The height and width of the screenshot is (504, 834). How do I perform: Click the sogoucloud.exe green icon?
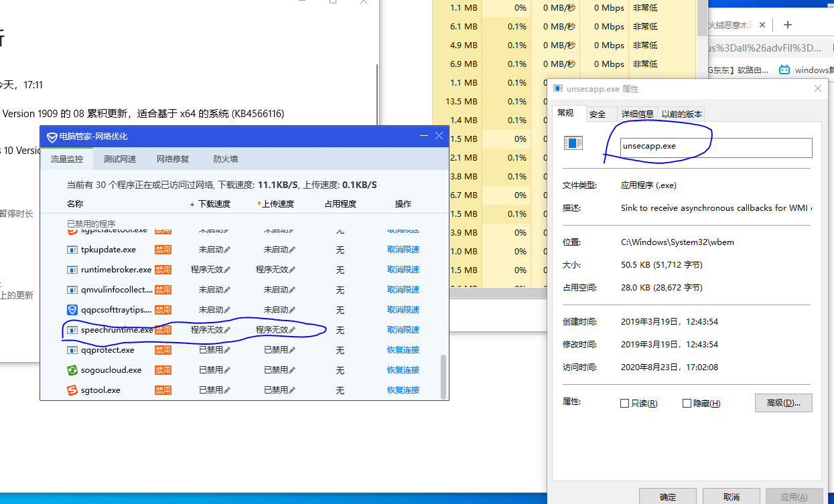coord(72,370)
